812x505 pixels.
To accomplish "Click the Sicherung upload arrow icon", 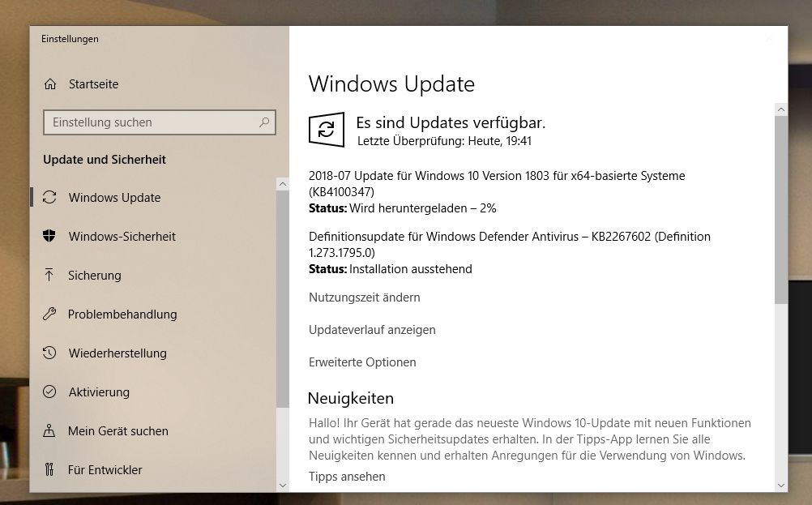I will pos(49,275).
